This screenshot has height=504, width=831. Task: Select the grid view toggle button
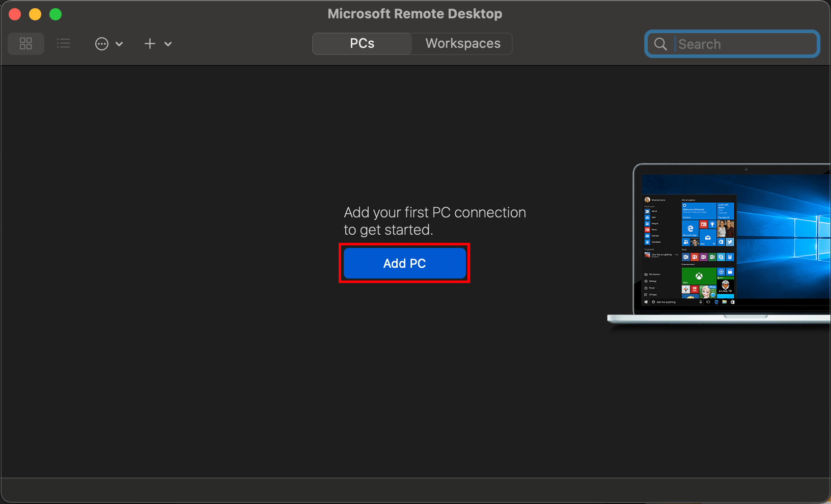(x=26, y=44)
